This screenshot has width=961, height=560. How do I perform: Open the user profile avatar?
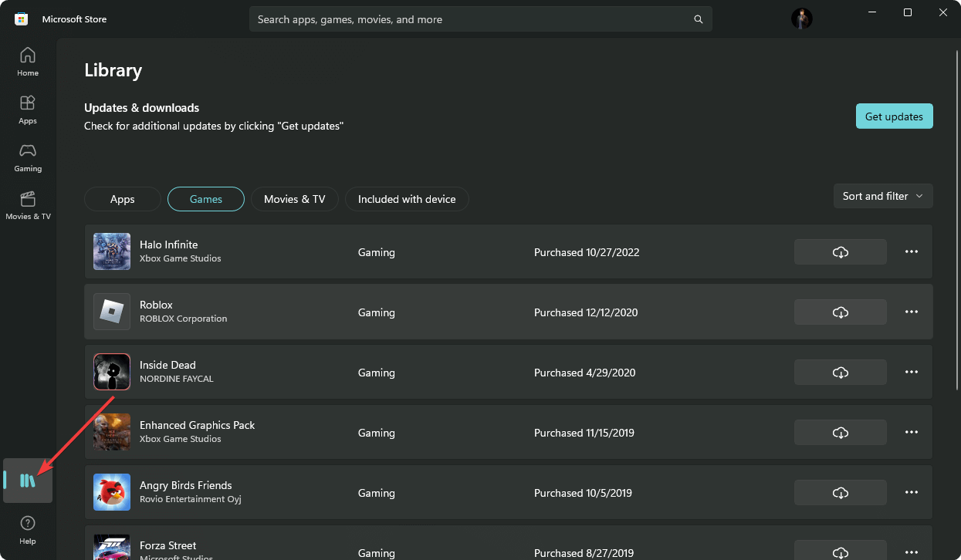(802, 19)
